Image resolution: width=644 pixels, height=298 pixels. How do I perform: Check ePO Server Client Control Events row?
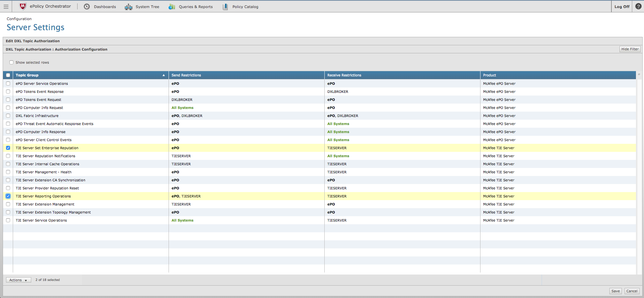(8, 140)
